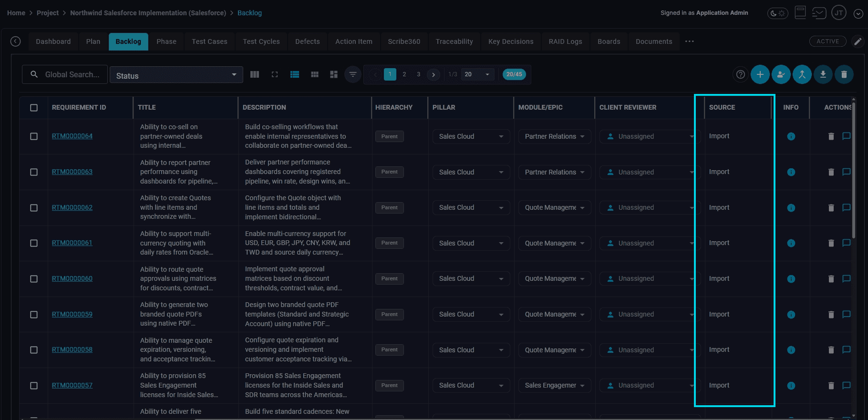Open Partner Relations module dropdown for RTM0000063
This screenshot has height=420, width=868.
pos(555,172)
